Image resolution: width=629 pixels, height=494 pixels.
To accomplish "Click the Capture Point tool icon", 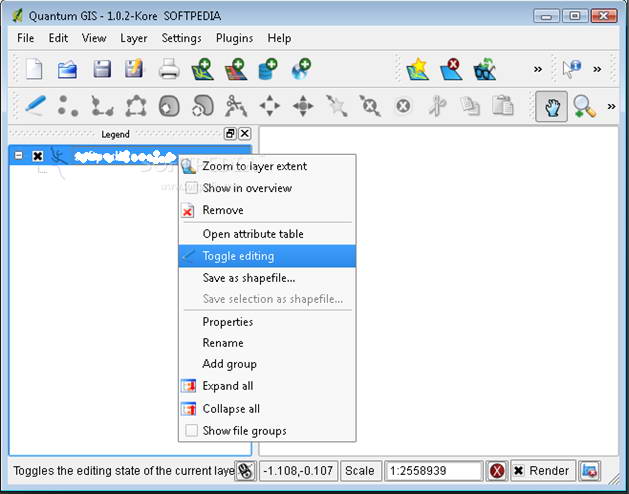I will (x=68, y=105).
